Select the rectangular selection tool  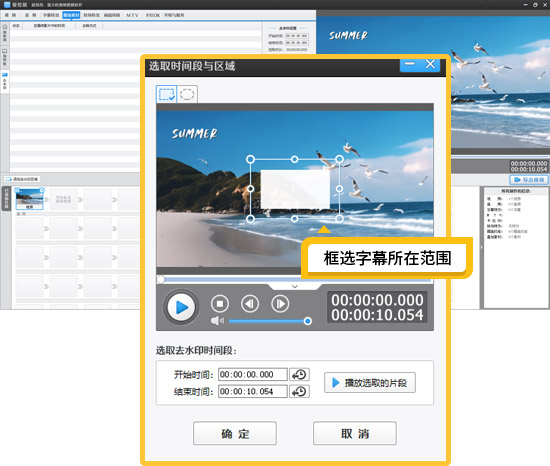click(x=166, y=94)
